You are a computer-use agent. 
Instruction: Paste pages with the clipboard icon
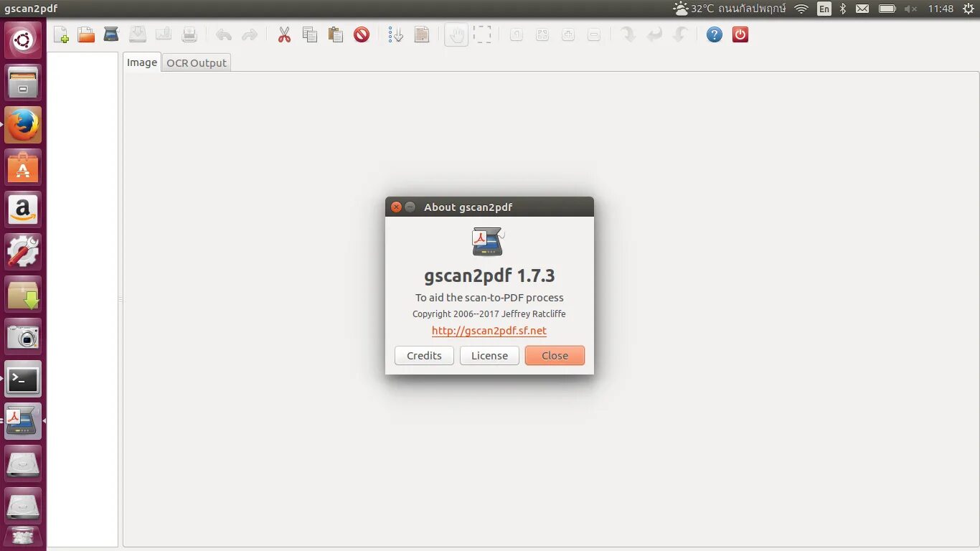pyautogui.click(x=336, y=34)
